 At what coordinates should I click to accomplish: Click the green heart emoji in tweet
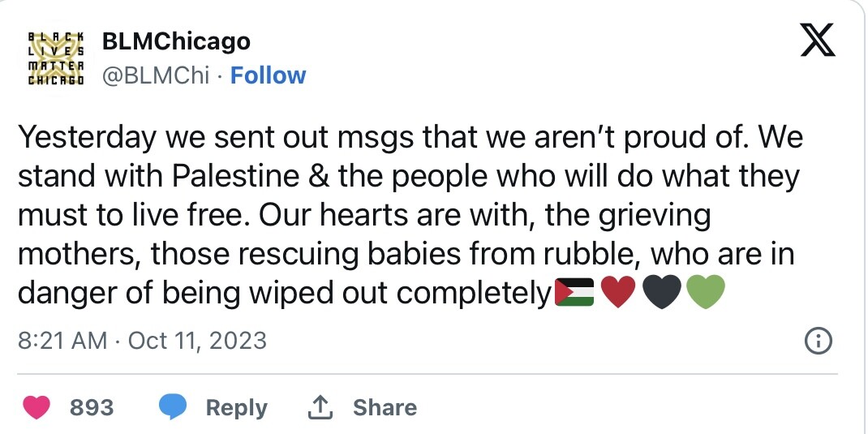point(704,293)
